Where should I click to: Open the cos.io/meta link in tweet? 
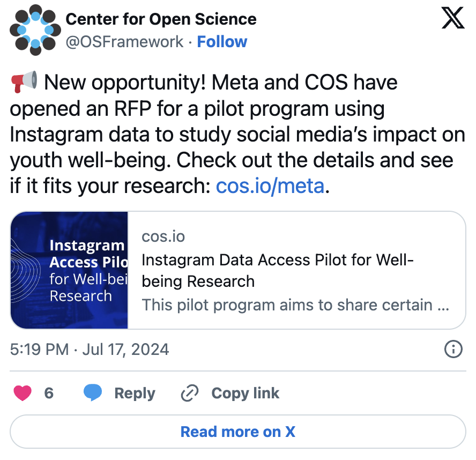click(x=270, y=186)
